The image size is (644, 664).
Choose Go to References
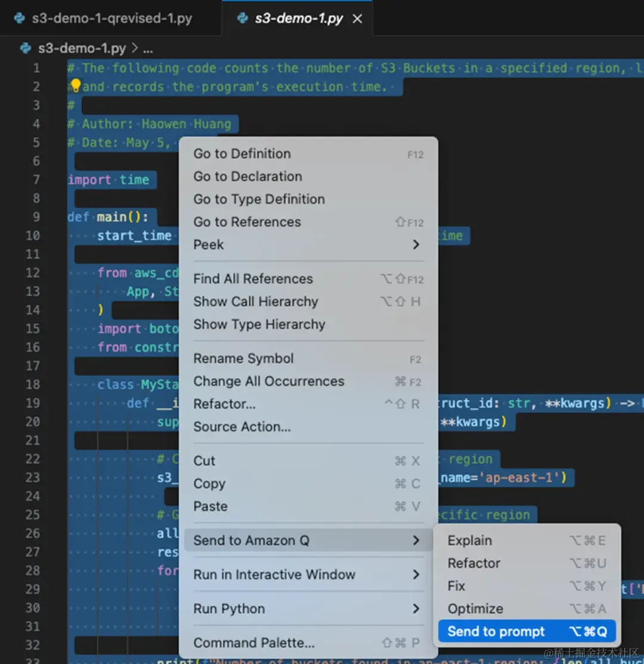(308, 222)
